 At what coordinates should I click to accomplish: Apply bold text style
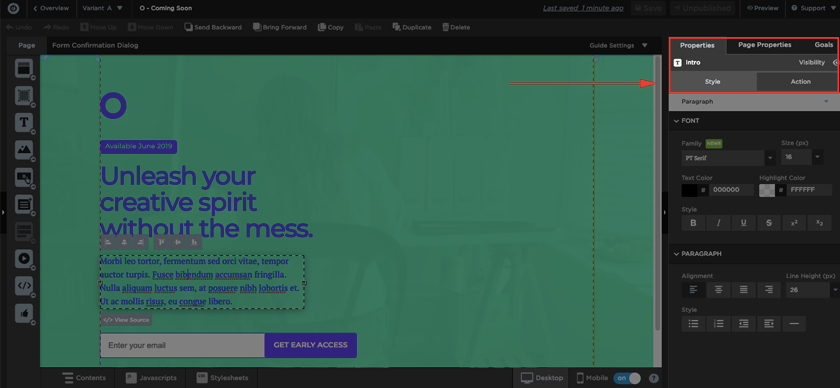pos(693,223)
